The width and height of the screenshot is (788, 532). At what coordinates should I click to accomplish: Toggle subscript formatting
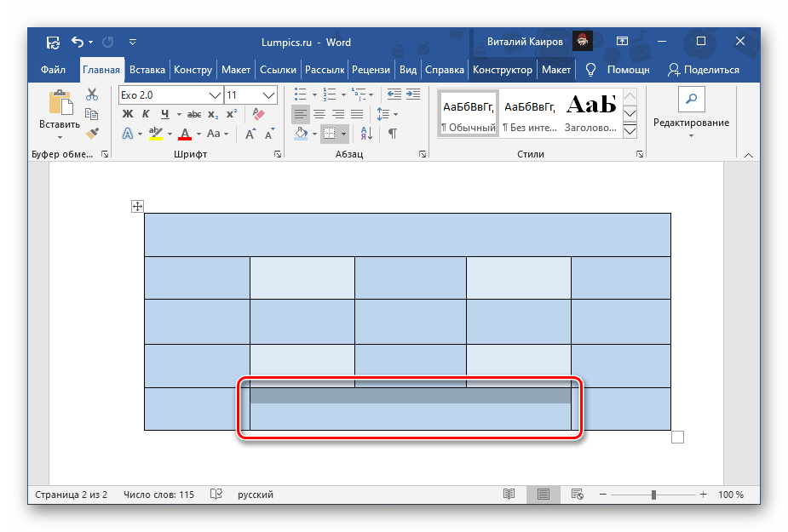213,115
